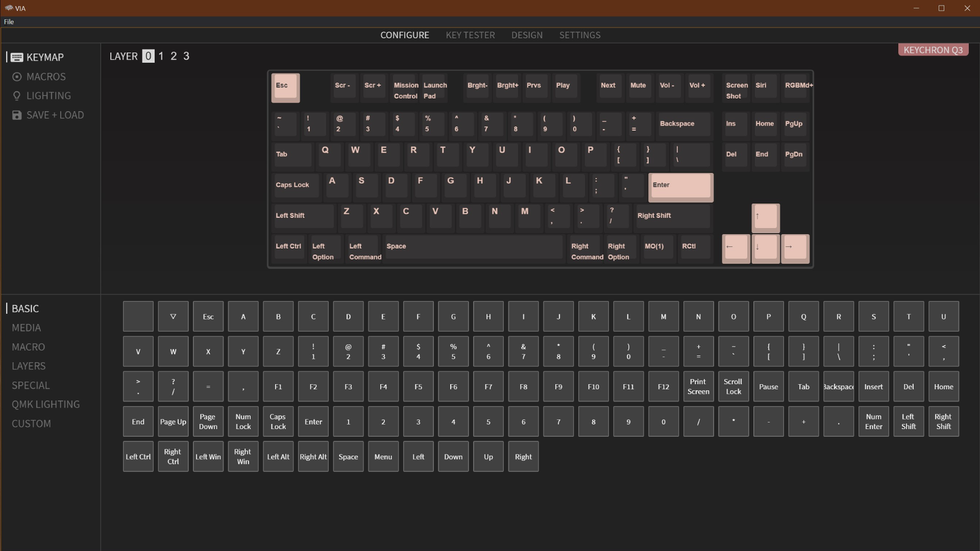Image resolution: width=980 pixels, height=551 pixels.
Task: Select the KEYMAP keyboard icon in sidebar
Action: click(17, 57)
